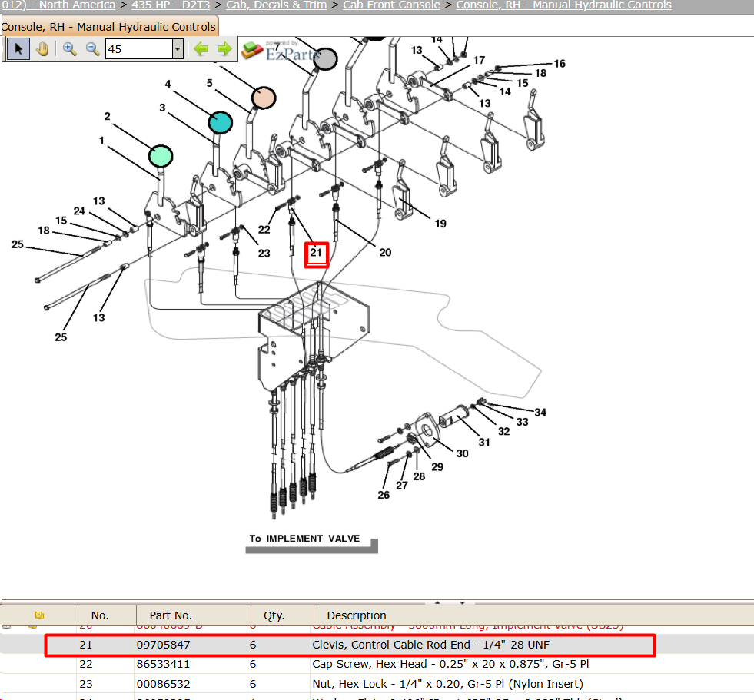
Task: Click callout 32 on the diagram
Action: [x=504, y=432]
